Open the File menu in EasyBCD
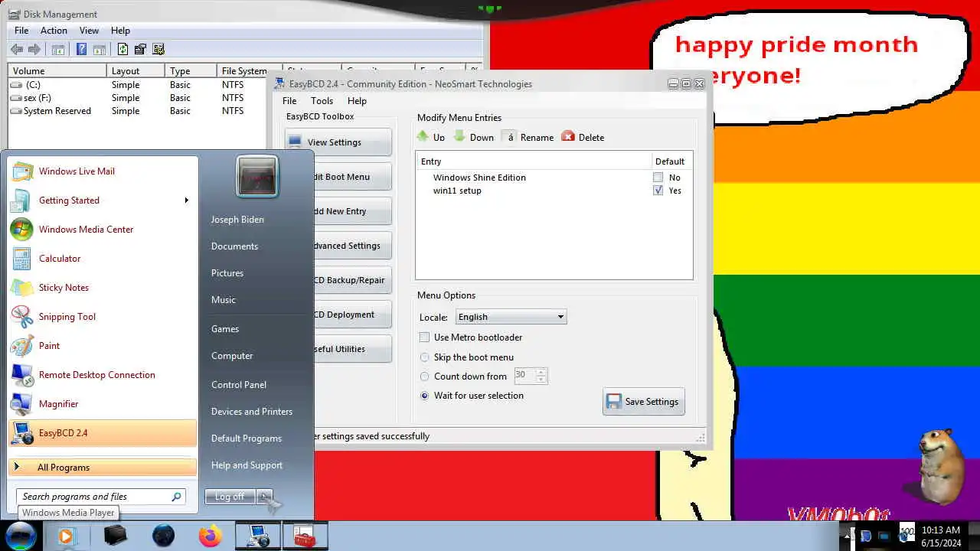 point(289,101)
